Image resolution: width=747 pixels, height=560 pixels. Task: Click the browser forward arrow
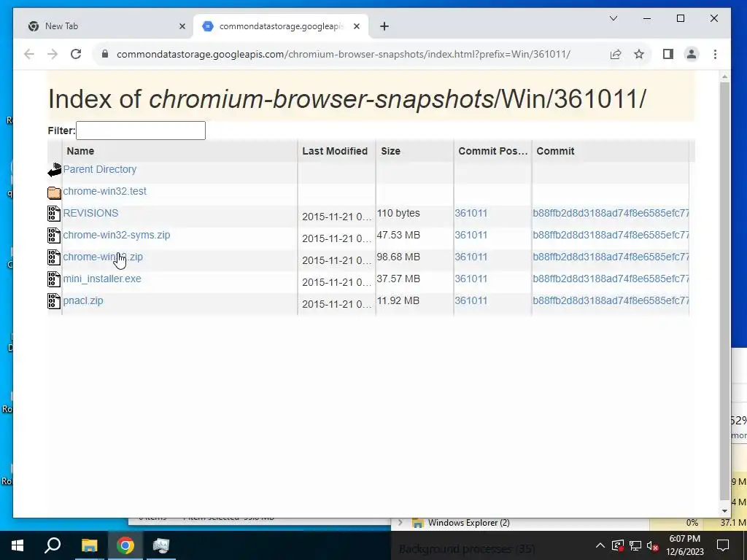click(x=53, y=54)
